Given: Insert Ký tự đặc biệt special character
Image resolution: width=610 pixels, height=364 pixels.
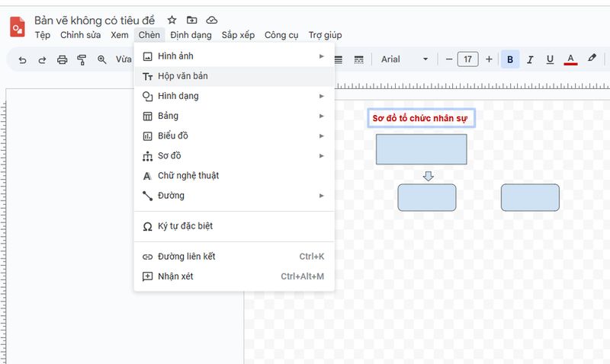Looking at the screenshot, I should pos(234,226).
